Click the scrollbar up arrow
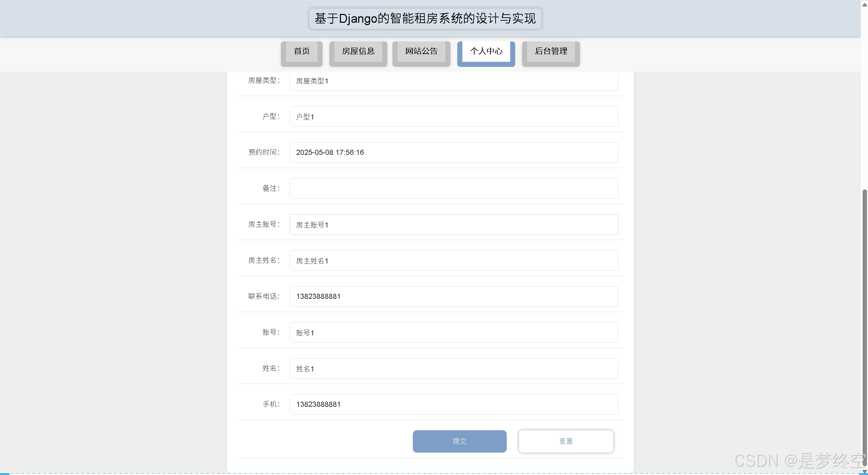The image size is (868, 475). (x=865, y=4)
